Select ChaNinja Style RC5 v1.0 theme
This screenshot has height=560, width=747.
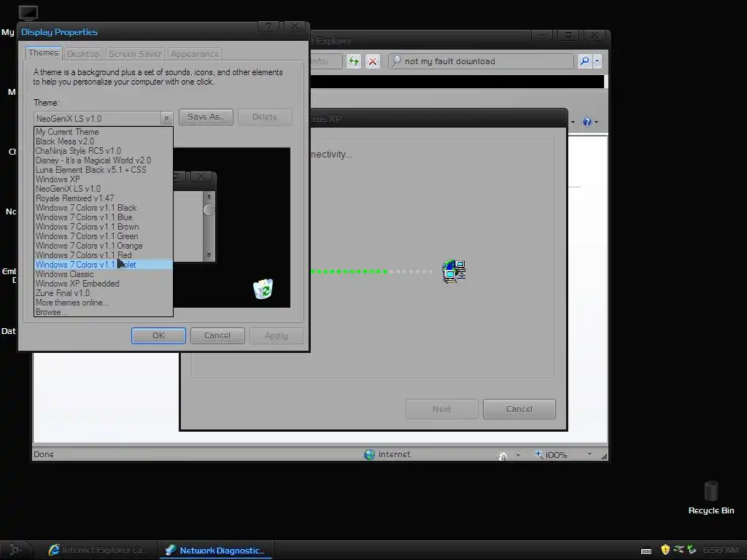click(104, 151)
